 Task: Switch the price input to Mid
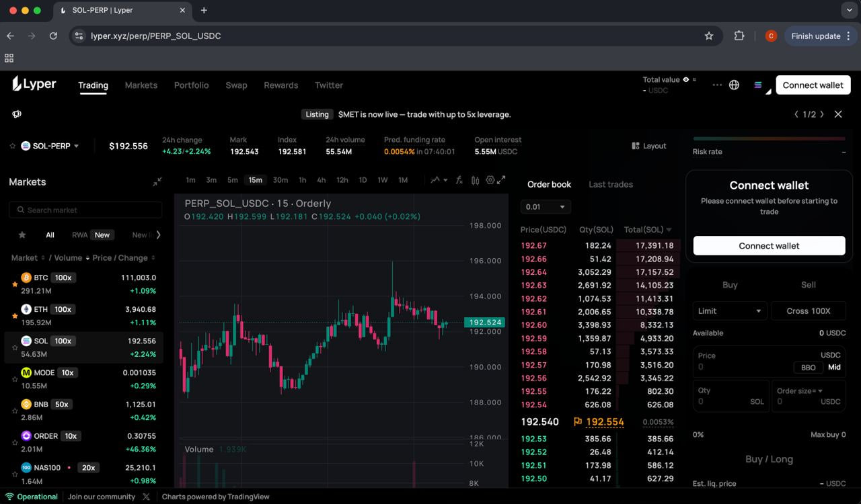pyautogui.click(x=834, y=367)
